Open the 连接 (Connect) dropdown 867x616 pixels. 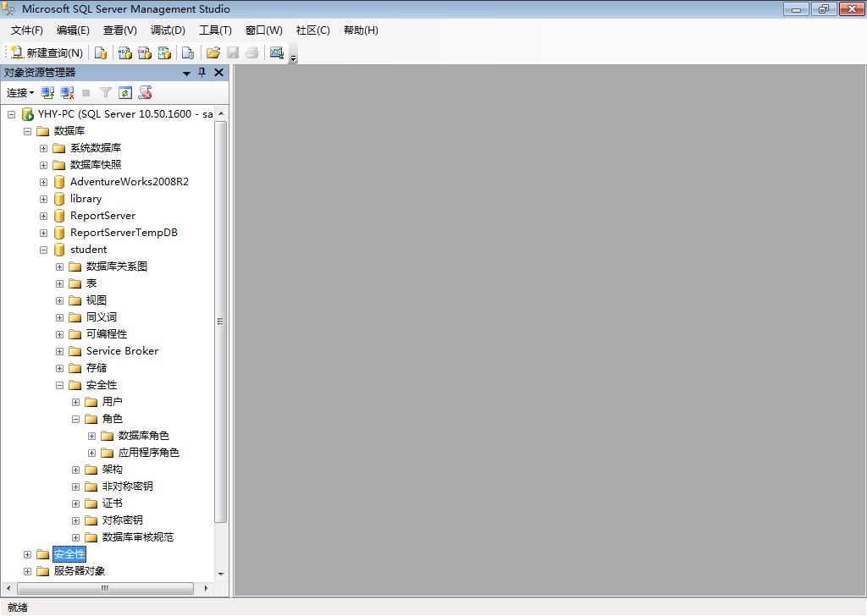(x=20, y=93)
